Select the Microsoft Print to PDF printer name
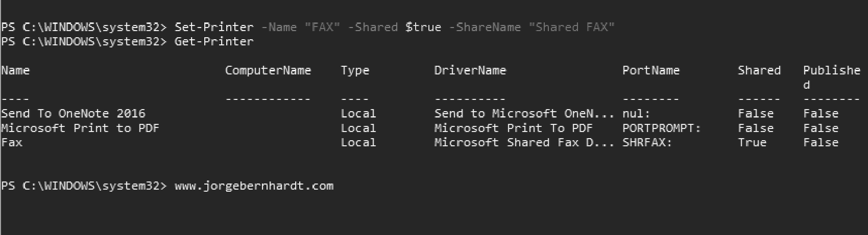 pos(80,128)
